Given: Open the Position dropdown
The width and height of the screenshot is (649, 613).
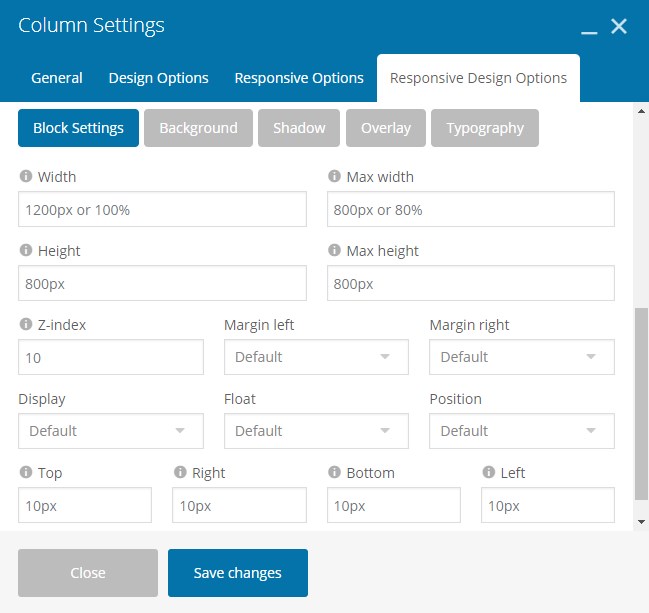Looking at the screenshot, I should click(x=521, y=431).
